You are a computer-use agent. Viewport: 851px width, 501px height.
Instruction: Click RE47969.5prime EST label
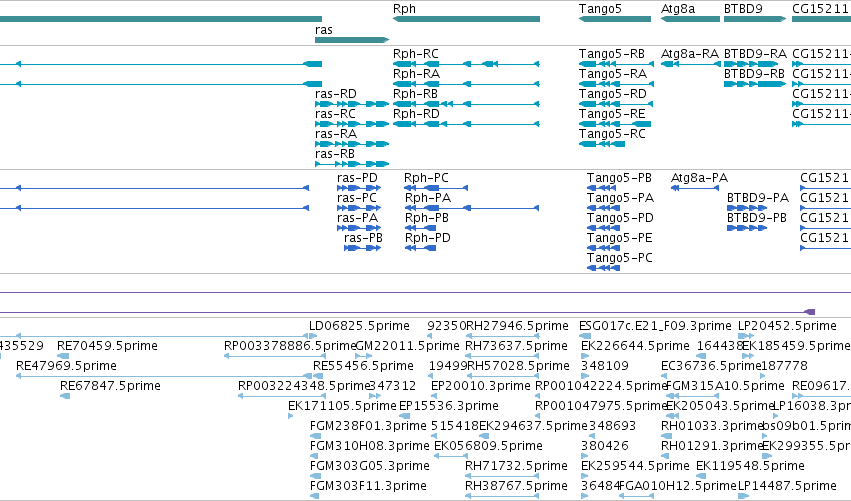(x=66, y=366)
